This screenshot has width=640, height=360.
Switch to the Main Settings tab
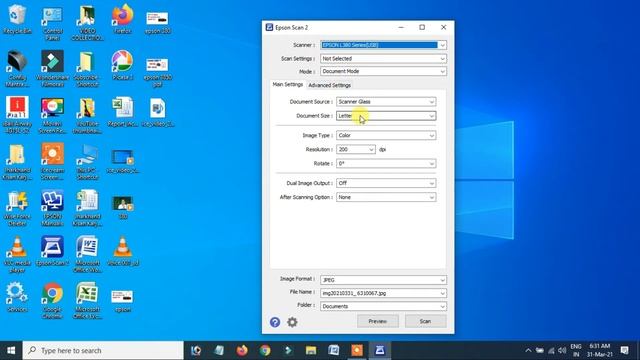coord(288,84)
